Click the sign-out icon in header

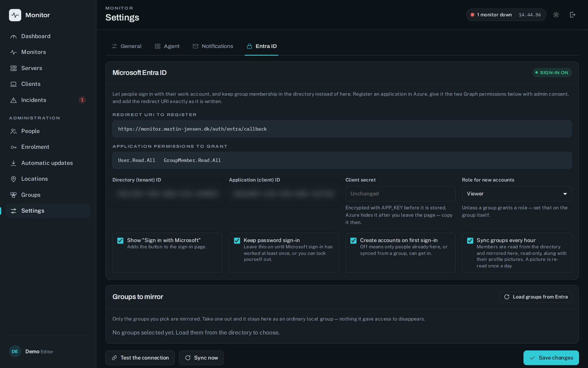coord(572,15)
